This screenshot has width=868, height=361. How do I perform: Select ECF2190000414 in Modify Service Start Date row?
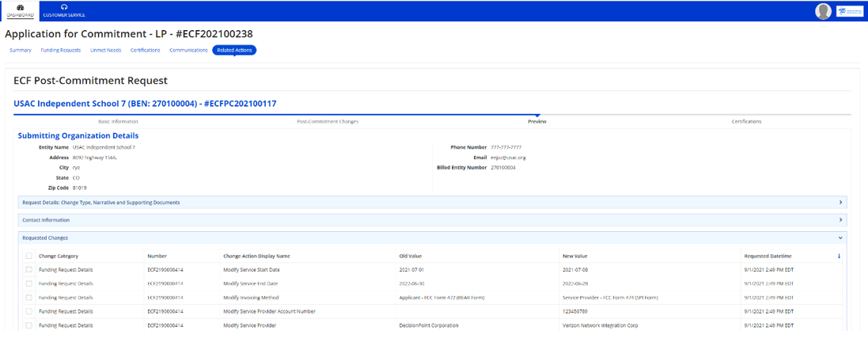pos(165,270)
